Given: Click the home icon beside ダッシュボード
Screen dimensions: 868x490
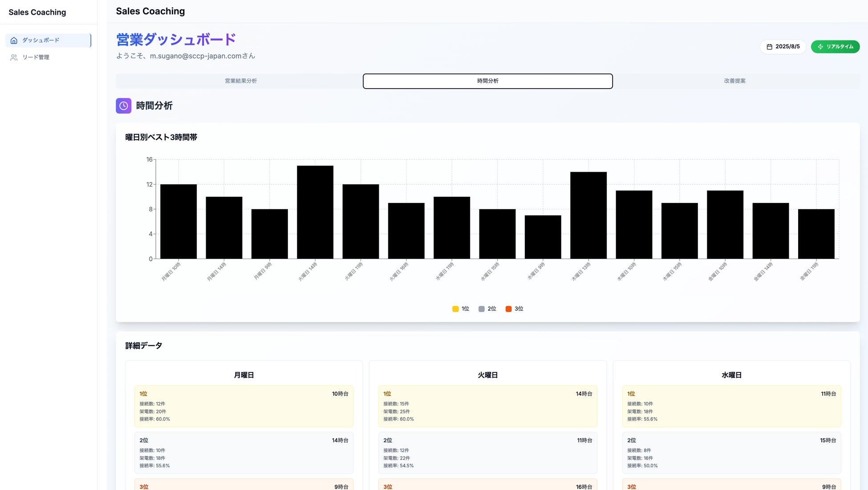Looking at the screenshot, I should (x=14, y=40).
